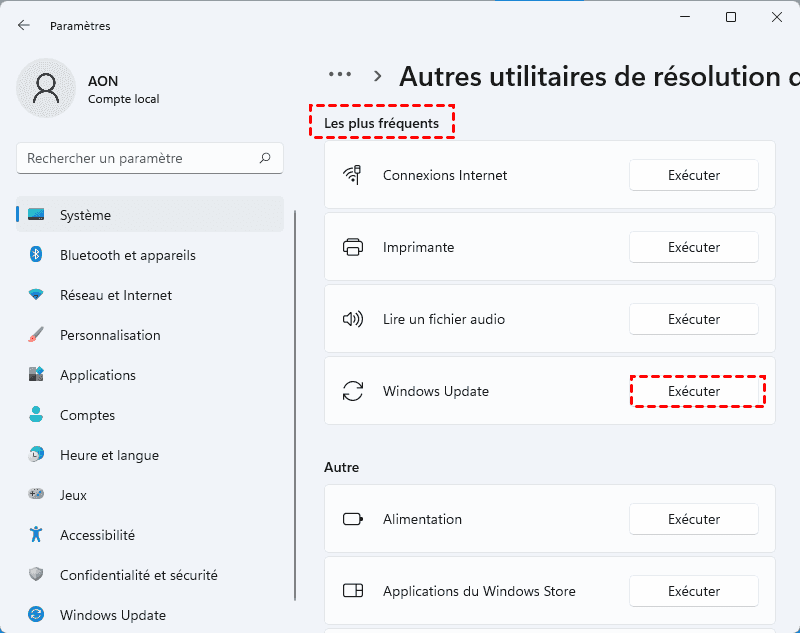Click the Bluetooth icon in sidebar

(x=36, y=255)
